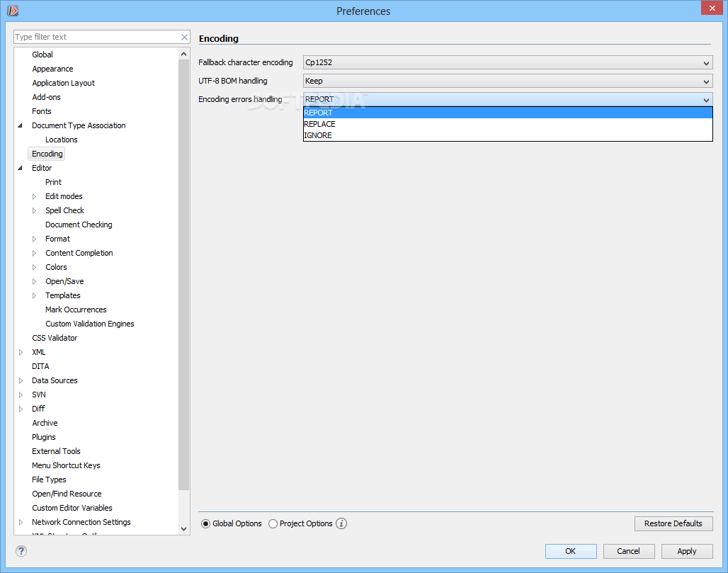Viewport: 728px width, 573px height.
Task: Click the Apply button
Action: pos(687,551)
